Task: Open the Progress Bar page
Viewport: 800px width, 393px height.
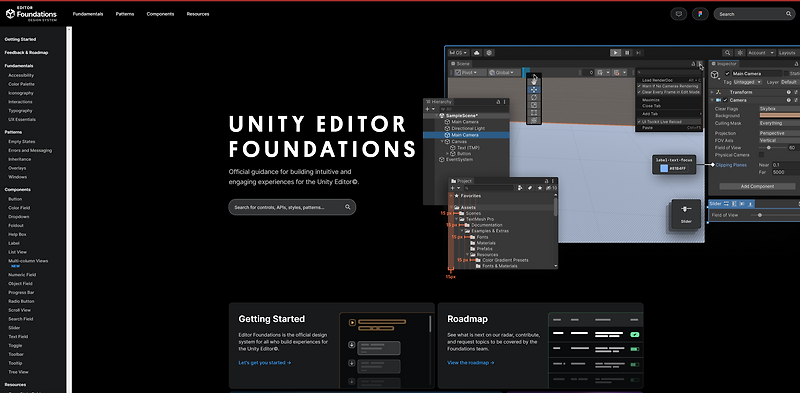Action: tap(21, 292)
